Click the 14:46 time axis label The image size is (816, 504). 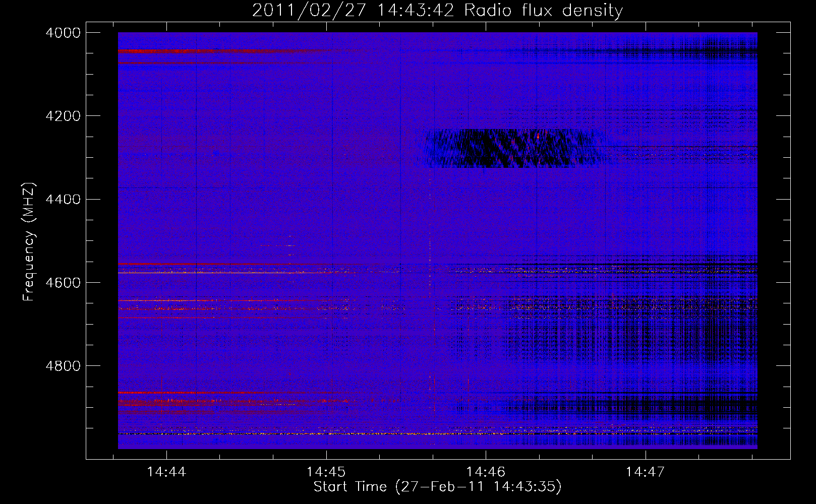[486, 472]
